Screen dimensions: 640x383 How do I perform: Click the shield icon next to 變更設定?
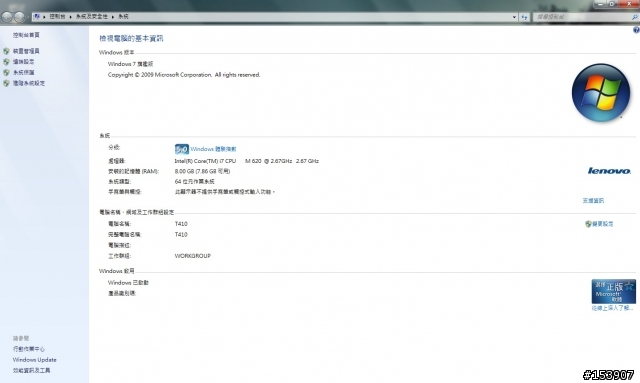tap(588, 224)
